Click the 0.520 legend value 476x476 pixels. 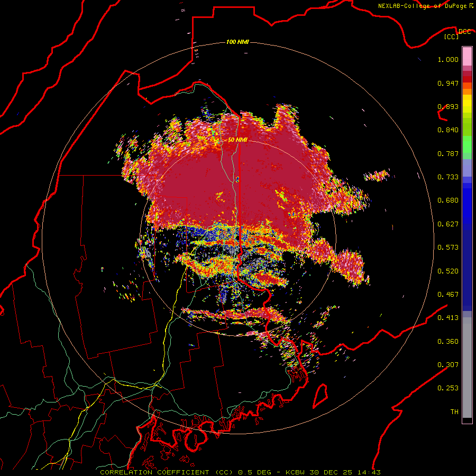click(448, 271)
